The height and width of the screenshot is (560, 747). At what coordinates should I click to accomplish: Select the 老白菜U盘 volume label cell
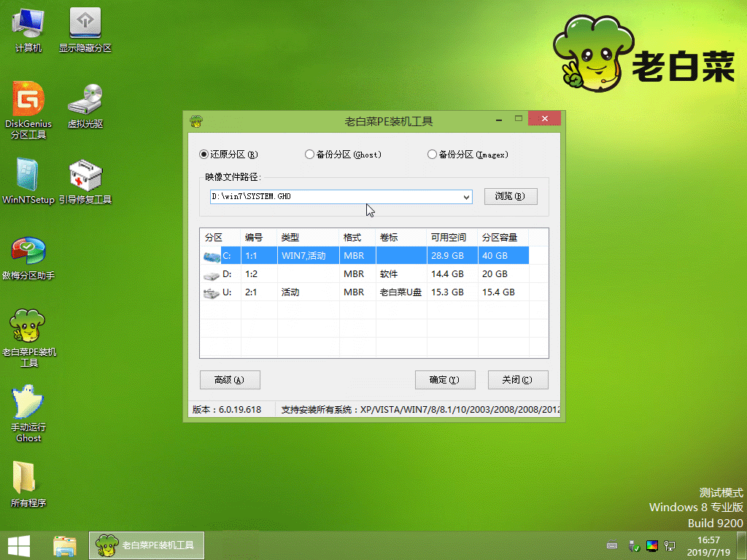[401, 292]
